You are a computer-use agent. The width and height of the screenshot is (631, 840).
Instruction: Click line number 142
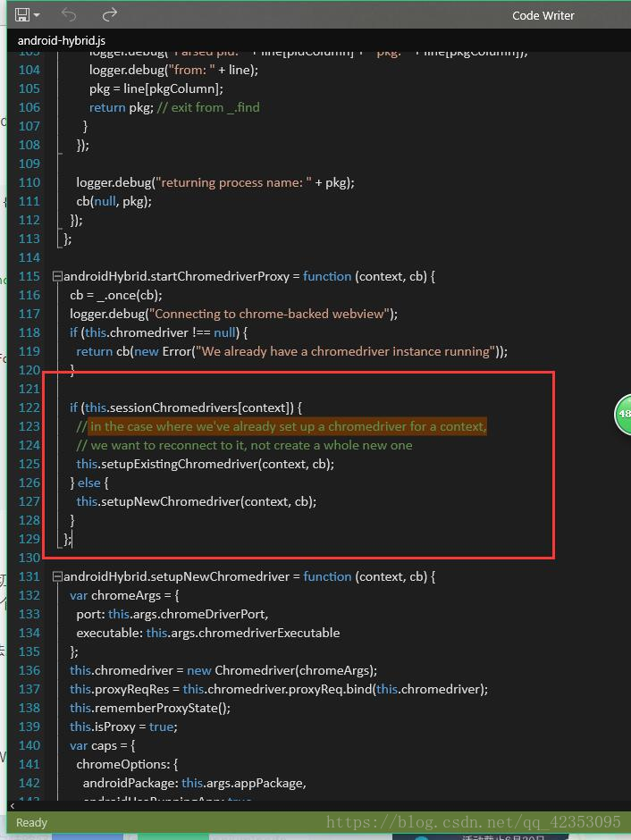(x=29, y=783)
